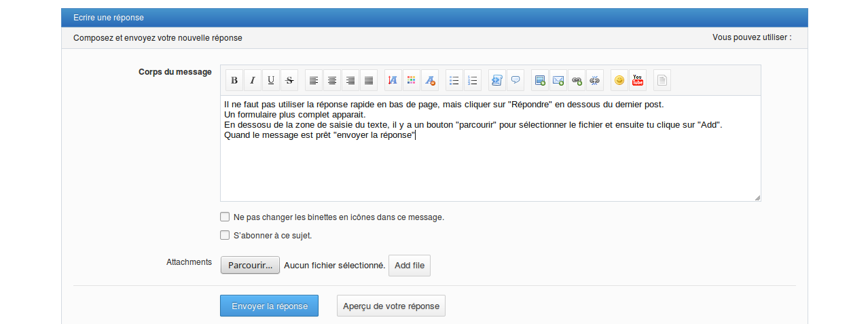This screenshot has width=868, height=324.
Task: Enable 'Ne pas changer les binettes' checkbox
Action: (x=225, y=217)
